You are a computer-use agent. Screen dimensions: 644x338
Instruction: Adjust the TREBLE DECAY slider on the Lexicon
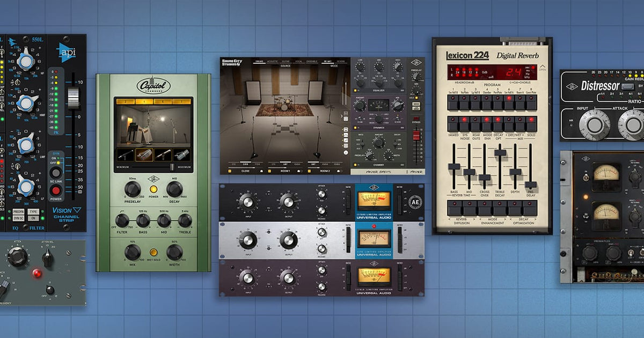[x=501, y=152]
